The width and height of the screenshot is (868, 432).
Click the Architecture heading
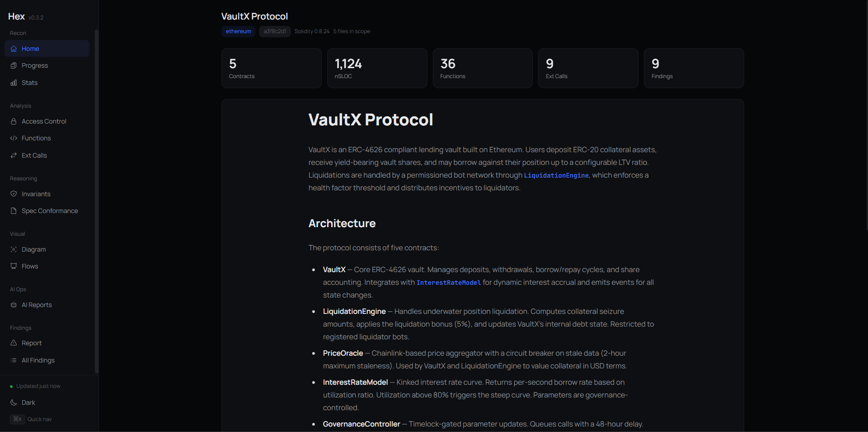(342, 223)
